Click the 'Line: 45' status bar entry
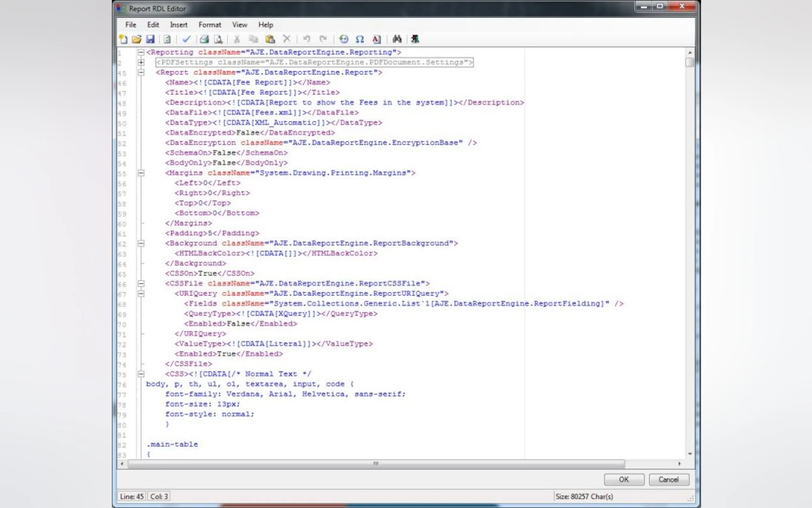Image resolution: width=812 pixels, height=508 pixels. [132, 496]
